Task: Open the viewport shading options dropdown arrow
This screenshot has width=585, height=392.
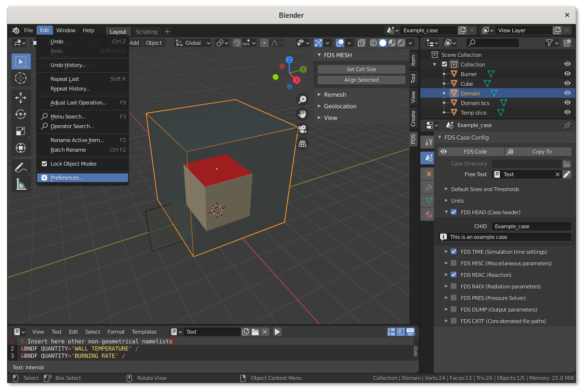Action: point(411,43)
